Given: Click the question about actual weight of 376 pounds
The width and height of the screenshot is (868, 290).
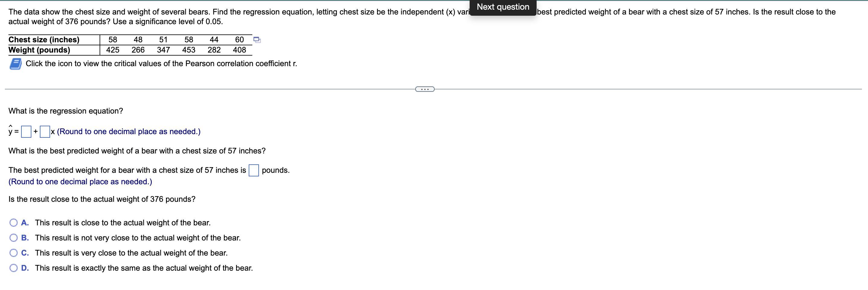Looking at the screenshot, I should (x=102, y=199).
